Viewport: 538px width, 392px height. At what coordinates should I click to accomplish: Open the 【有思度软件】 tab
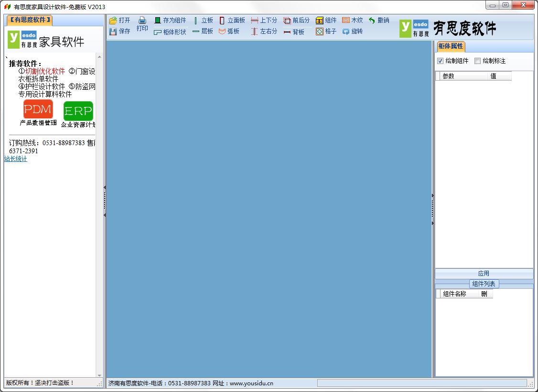point(30,20)
